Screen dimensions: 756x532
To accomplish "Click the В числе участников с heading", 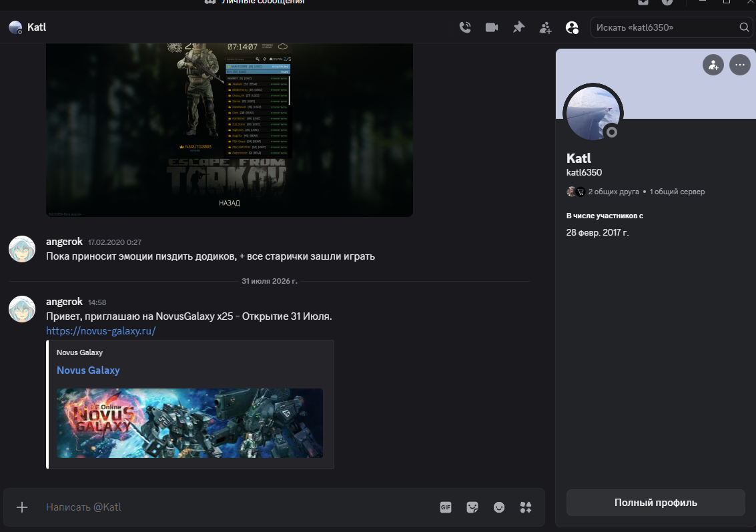I will pyautogui.click(x=605, y=216).
